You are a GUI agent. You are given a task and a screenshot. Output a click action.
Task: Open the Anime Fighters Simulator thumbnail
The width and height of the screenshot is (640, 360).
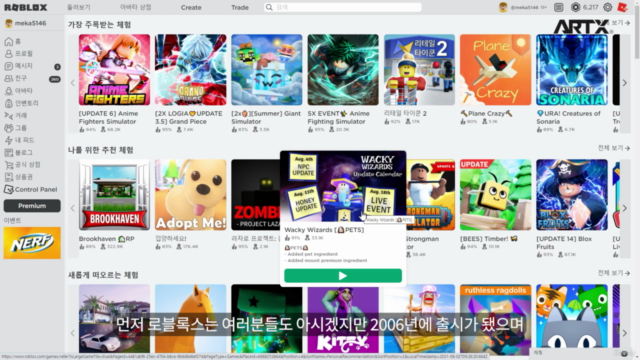[114, 70]
